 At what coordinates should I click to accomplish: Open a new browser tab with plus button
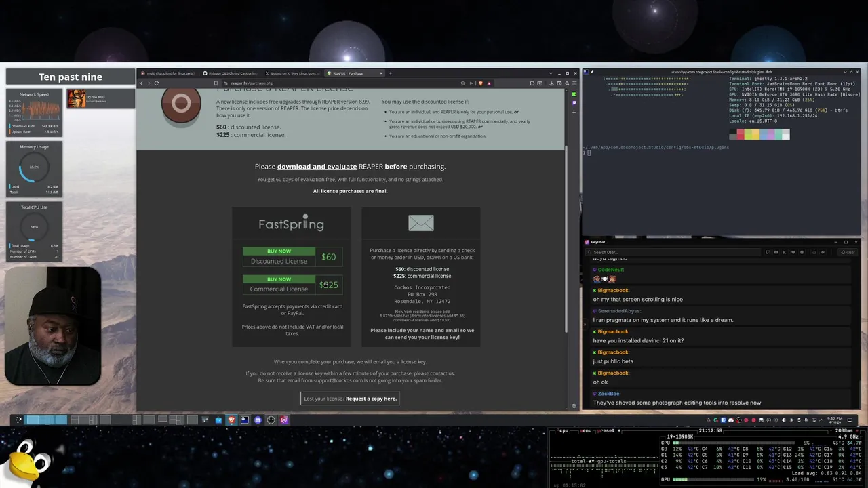point(391,73)
